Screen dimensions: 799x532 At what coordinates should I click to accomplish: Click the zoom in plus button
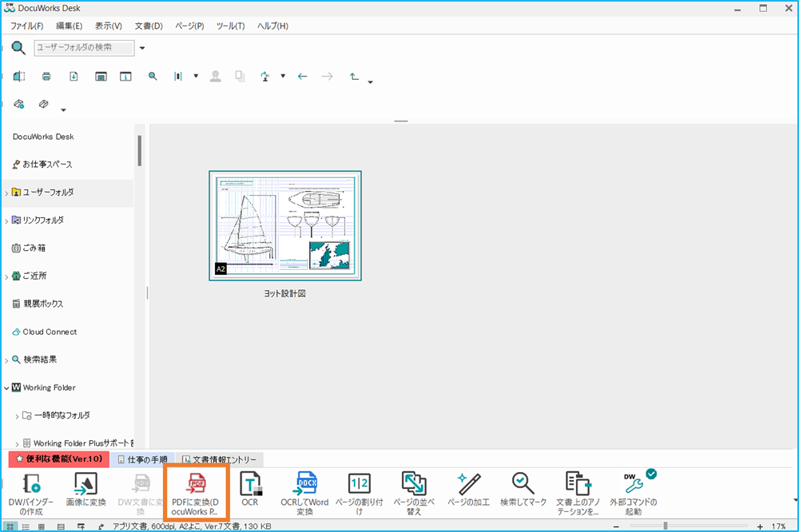(760, 526)
